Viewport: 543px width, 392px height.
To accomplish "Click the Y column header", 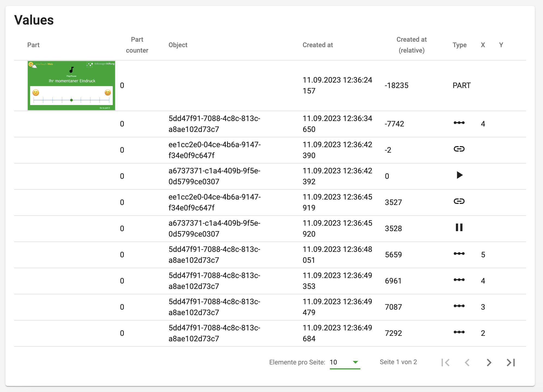I will pyautogui.click(x=501, y=45).
